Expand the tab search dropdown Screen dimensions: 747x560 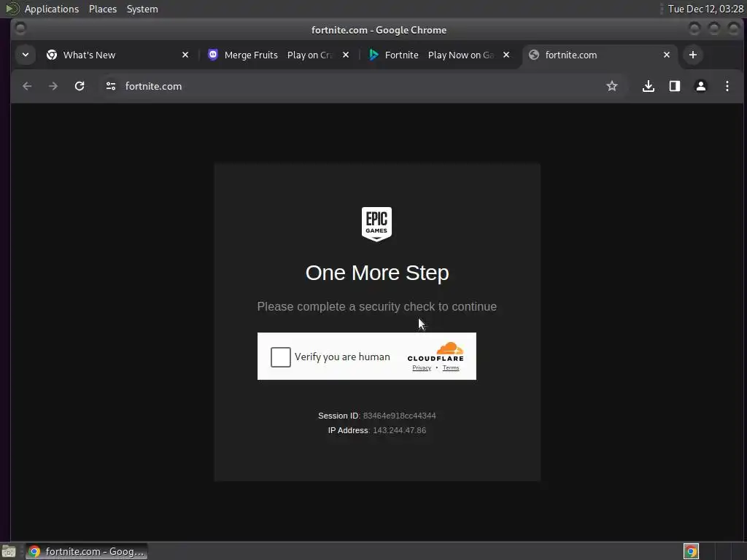[26, 55]
